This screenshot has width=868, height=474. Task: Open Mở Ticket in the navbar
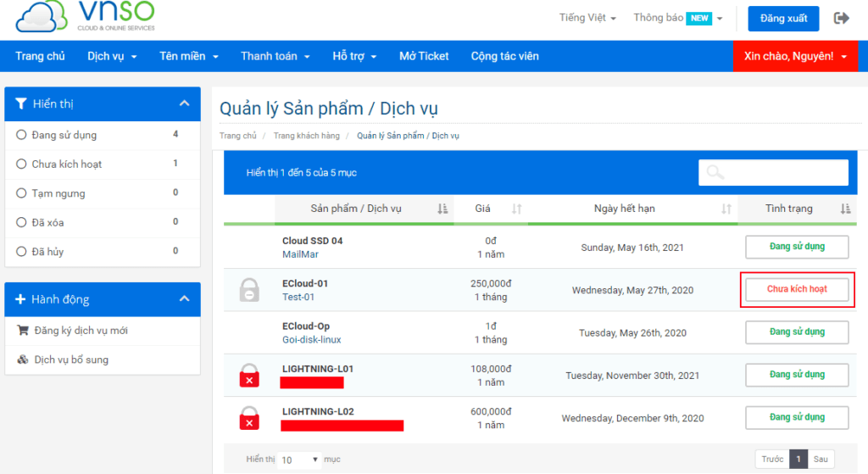pyautogui.click(x=424, y=56)
